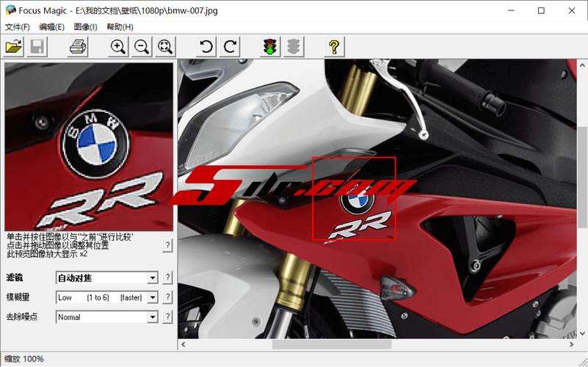Click the main motorcycle image canvas
This screenshot has height=367, width=588.
(x=377, y=199)
